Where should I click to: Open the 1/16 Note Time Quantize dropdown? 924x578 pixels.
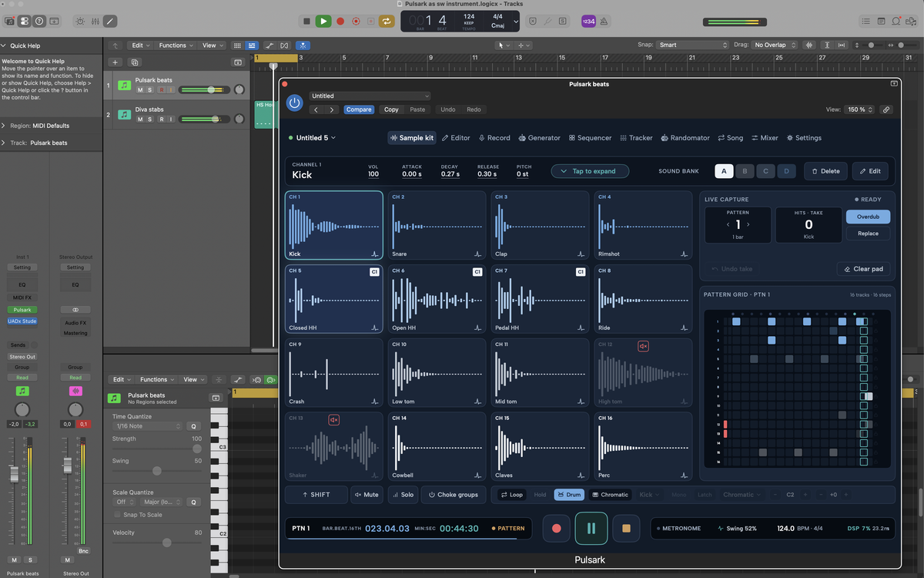148,426
